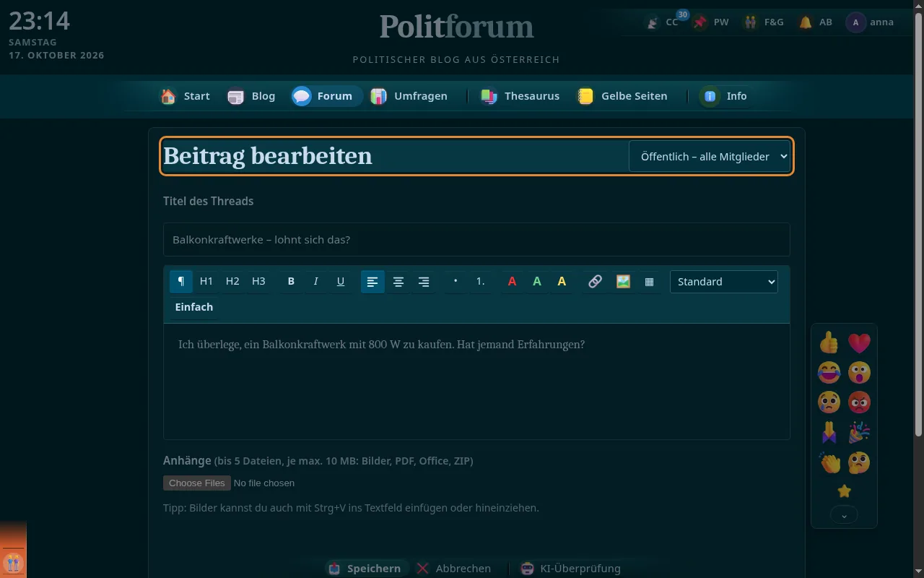Image resolution: width=924 pixels, height=578 pixels.
Task: Insert the star emoji
Action: (x=845, y=491)
